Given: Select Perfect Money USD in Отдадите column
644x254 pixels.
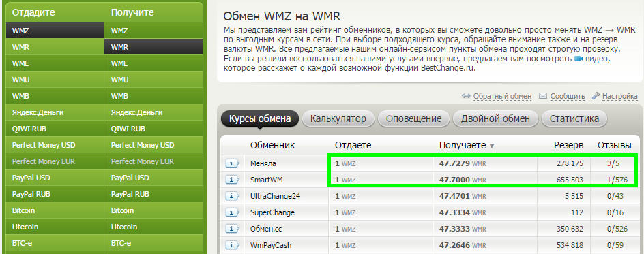Looking at the screenshot, I should click(55, 145).
